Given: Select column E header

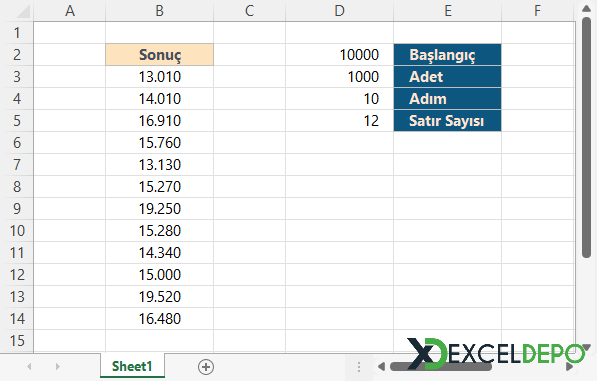Looking at the screenshot, I should click(x=448, y=11).
